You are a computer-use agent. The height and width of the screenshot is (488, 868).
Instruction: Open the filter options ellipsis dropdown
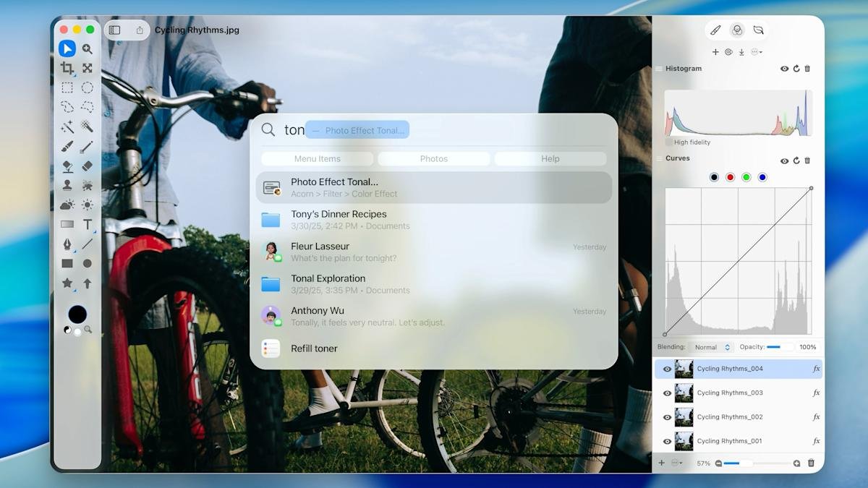pos(756,52)
